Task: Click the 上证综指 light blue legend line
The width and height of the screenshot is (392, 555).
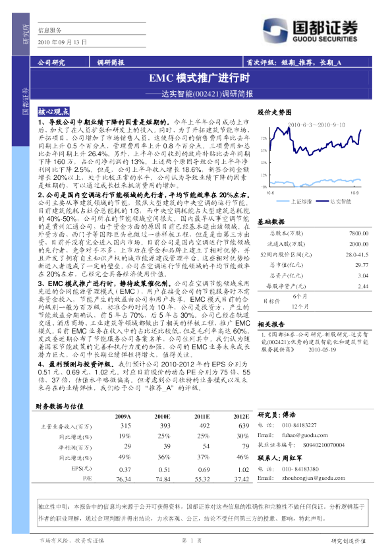Action: pyautogui.click(x=283, y=201)
